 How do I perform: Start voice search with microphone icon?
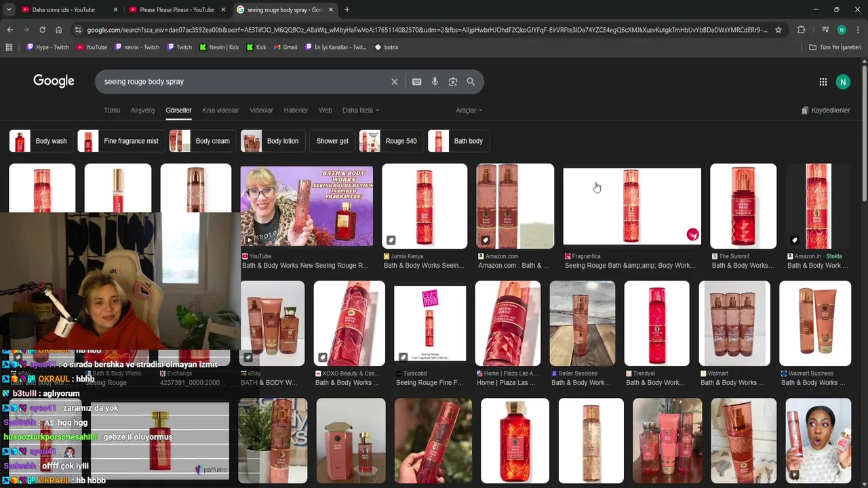[x=435, y=82]
